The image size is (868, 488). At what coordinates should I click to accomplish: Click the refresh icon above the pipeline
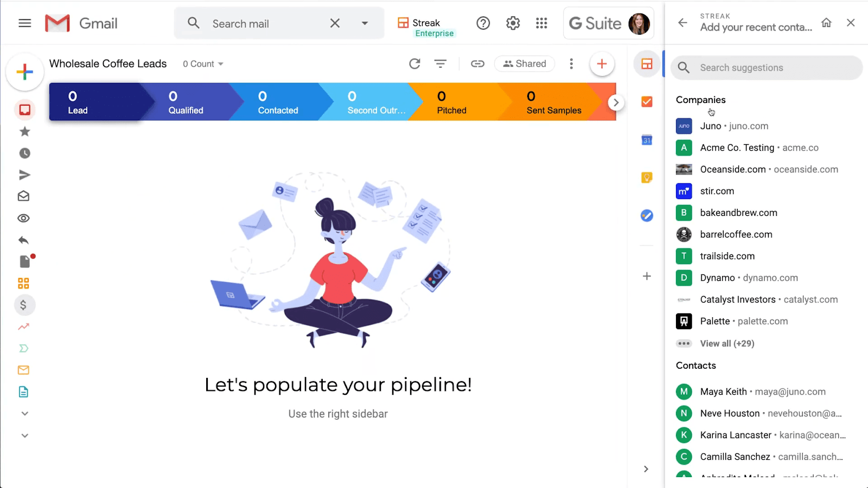414,63
